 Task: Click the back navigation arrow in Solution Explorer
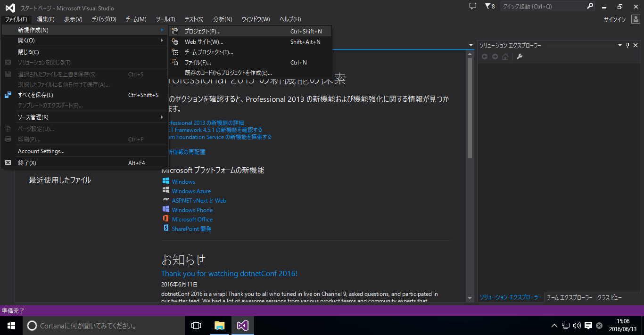[x=485, y=57]
